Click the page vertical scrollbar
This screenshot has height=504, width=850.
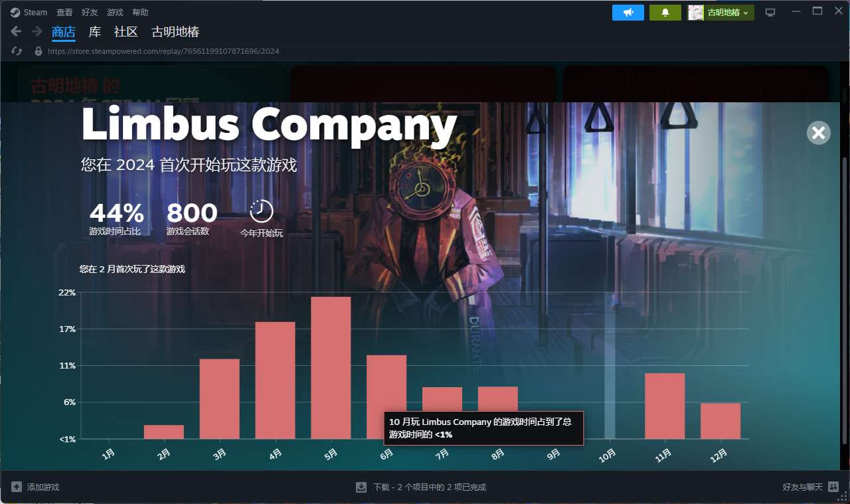pyautogui.click(x=845, y=299)
